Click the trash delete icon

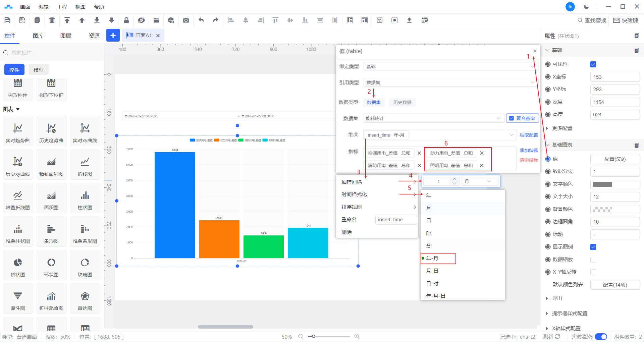(x=52, y=20)
